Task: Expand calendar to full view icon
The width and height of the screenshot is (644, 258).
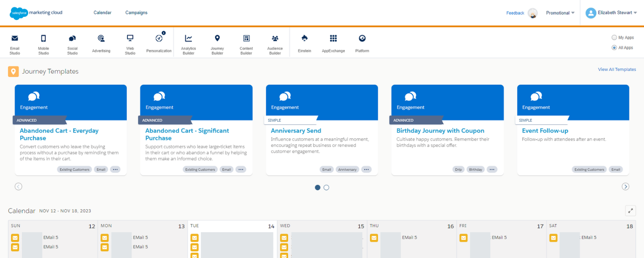Action: [x=630, y=211]
